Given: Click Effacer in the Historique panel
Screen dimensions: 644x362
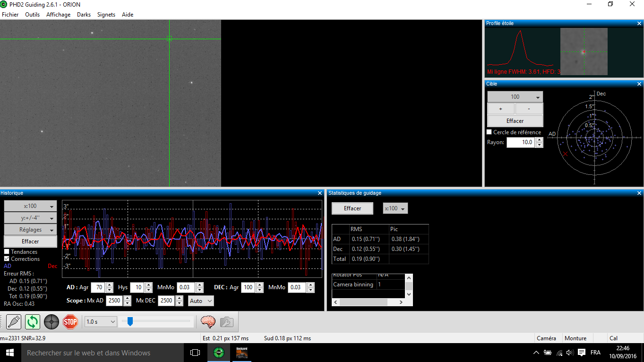Looking at the screenshot, I should (x=30, y=241).
